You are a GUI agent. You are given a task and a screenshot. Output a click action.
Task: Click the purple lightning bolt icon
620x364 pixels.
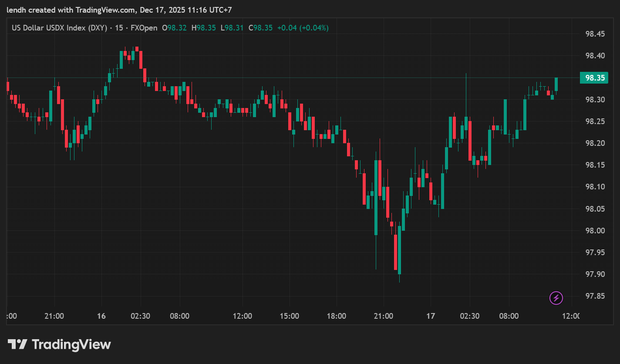[556, 298]
